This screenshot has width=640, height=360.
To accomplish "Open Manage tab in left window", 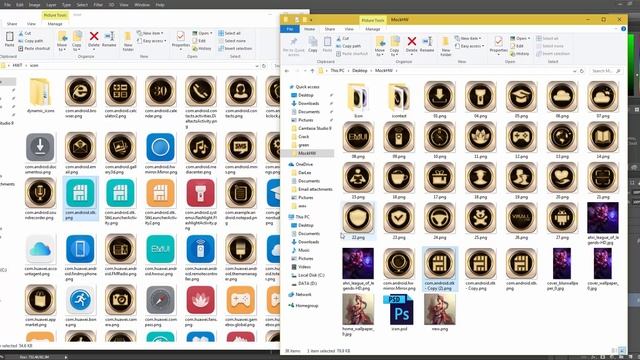I will (x=55, y=24).
